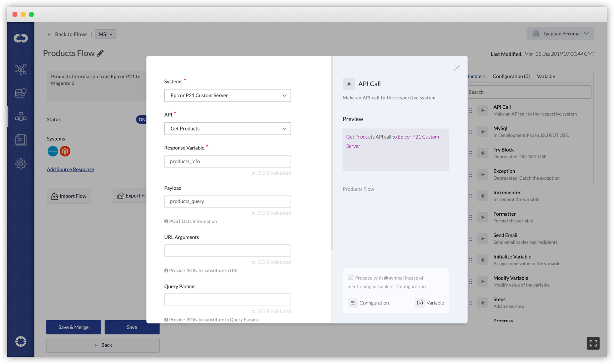Viewport: 614px width, 364px height.
Task: Click the Response Variable input field
Action: (227, 162)
